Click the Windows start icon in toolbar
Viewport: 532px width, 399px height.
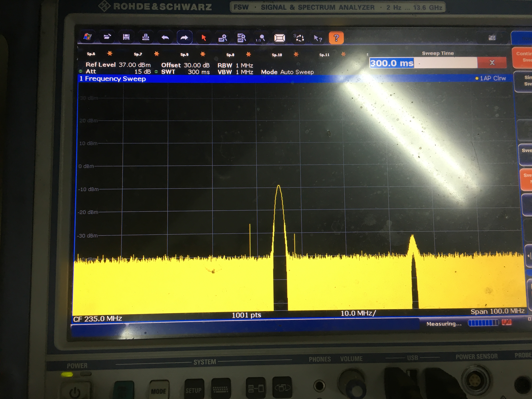(87, 37)
